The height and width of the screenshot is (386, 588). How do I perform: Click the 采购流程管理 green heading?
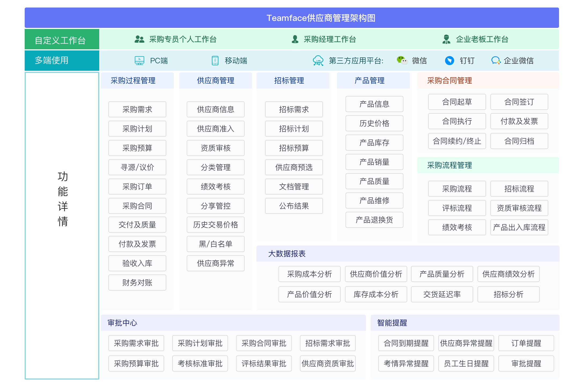[450, 165]
